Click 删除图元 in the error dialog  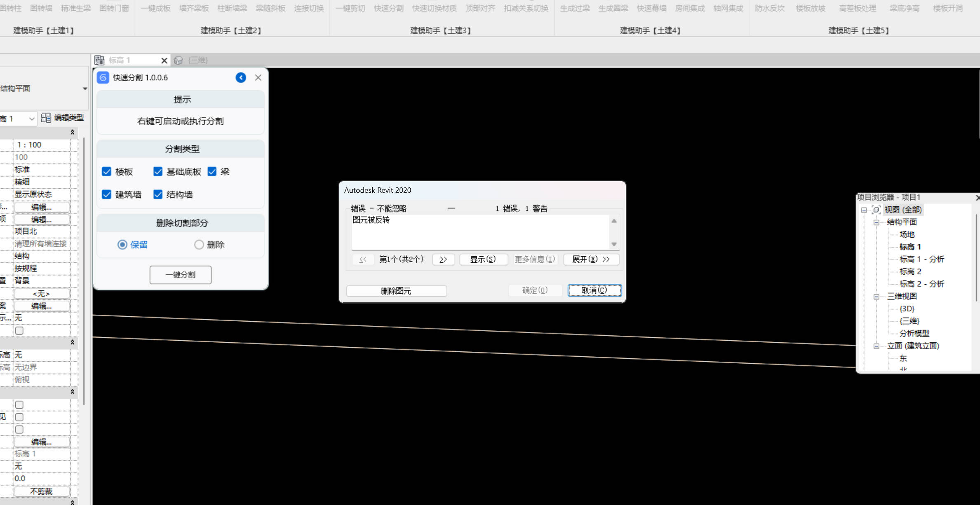396,291
